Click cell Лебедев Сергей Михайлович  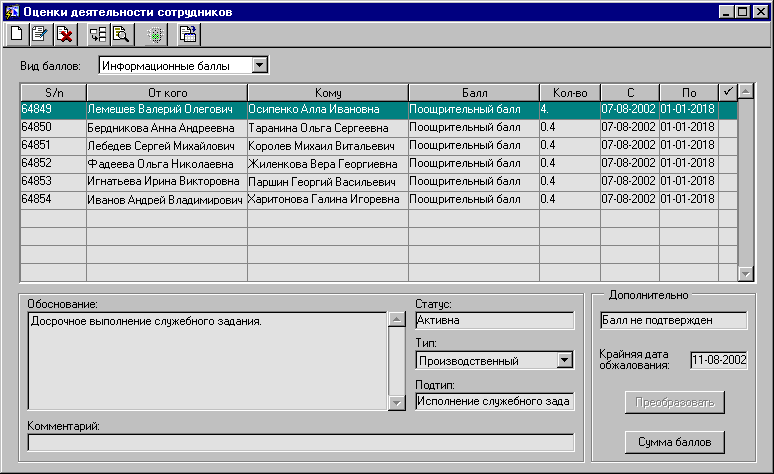pyautogui.click(x=167, y=146)
